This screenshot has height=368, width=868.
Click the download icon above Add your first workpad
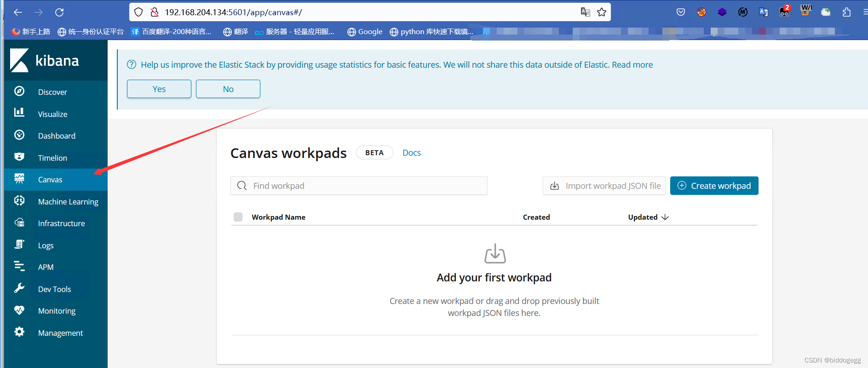tap(495, 253)
